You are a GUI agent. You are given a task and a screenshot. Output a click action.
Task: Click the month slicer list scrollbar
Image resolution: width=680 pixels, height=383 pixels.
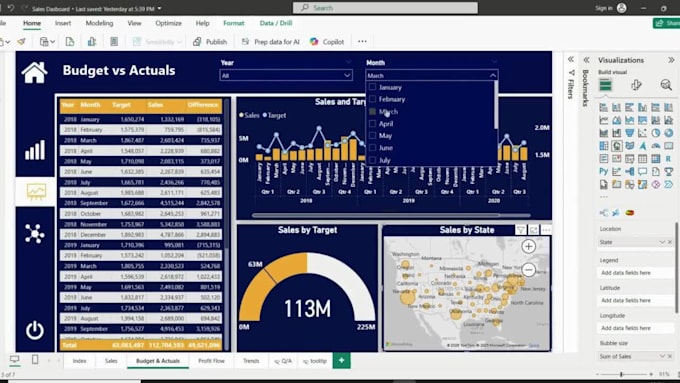496,105
